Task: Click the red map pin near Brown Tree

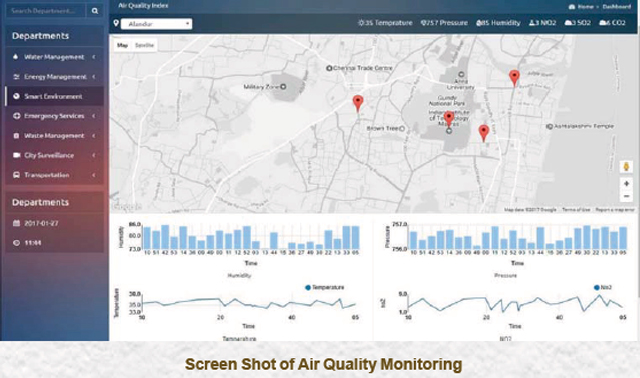Action: click(x=358, y=103)
